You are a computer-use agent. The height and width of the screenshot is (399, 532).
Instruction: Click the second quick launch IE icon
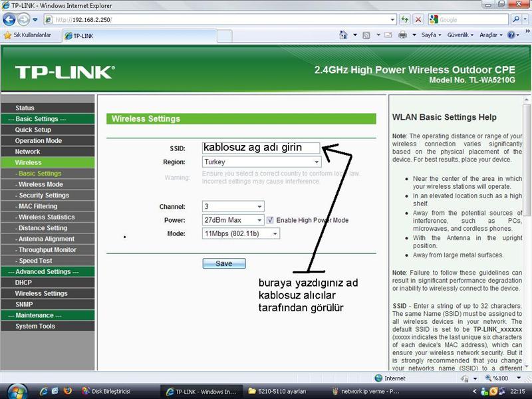tap(55, 391)
